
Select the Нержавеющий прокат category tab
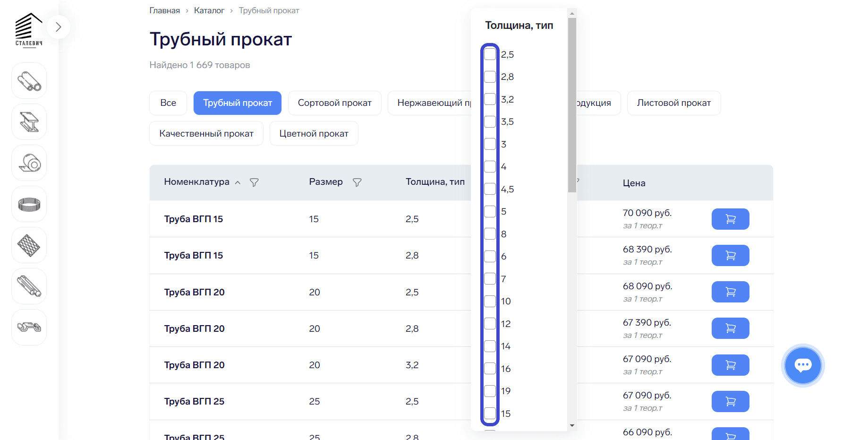pos(430,103)
